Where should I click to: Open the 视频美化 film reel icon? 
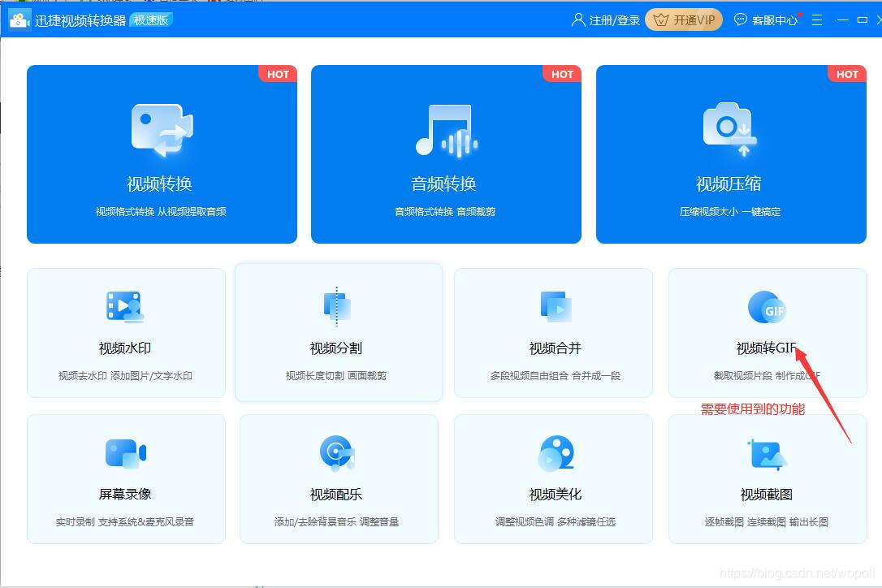tap(556, 453)
